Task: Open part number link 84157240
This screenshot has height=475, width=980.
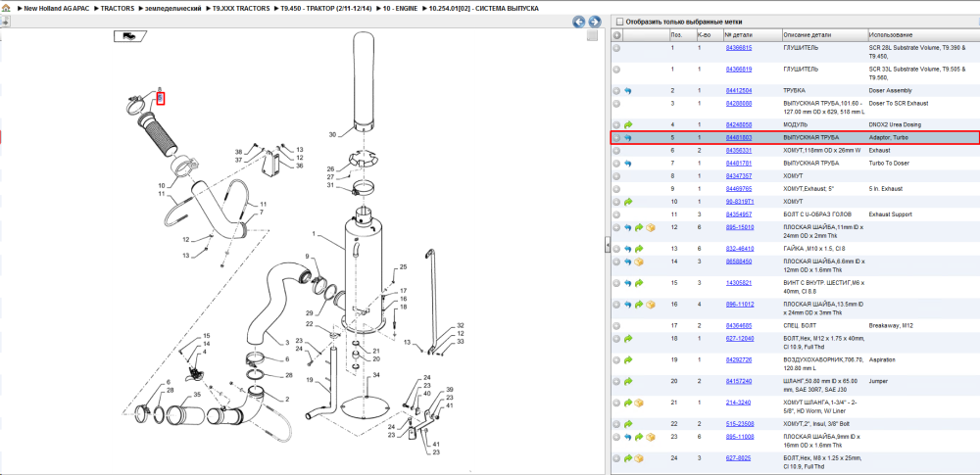Action: (x=738, y=381)
